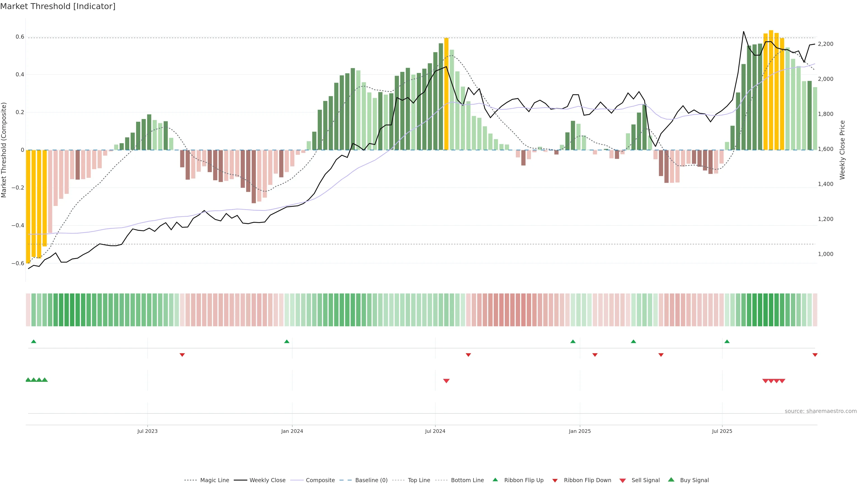Click the single sell signal marker after Jul 2024
The height and width of the screenshot is (488, 868).
coord(446,381)
